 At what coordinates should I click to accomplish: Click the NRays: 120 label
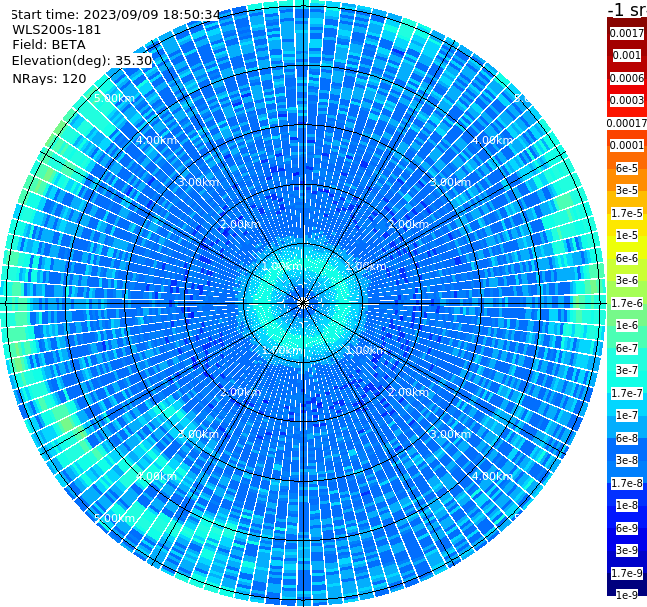tap(49, 78)
